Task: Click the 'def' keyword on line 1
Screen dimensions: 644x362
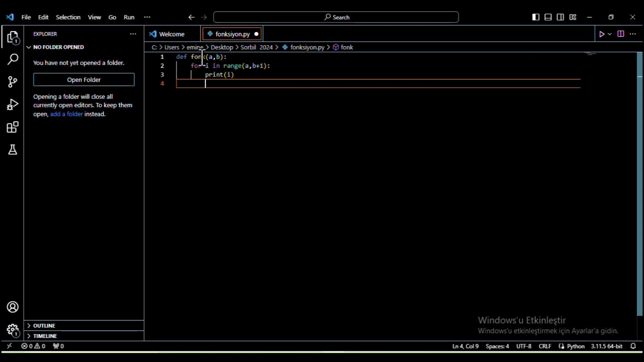Action: tap(181, 57)
